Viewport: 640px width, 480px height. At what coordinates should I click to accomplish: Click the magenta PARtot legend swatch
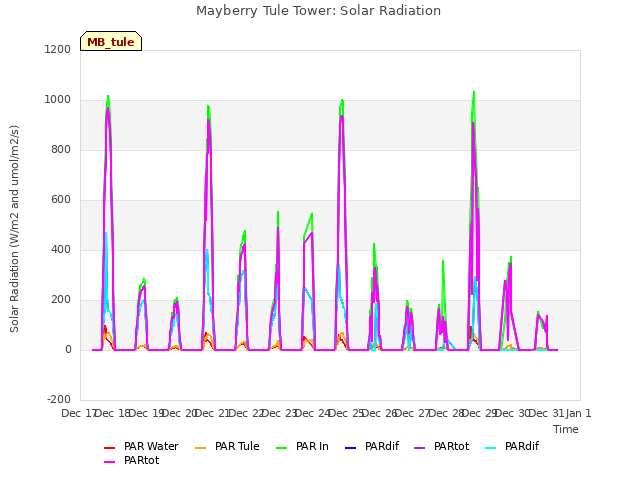pos(110,462)
